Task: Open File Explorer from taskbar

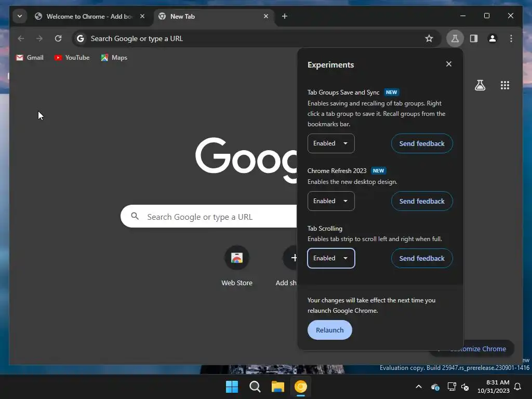Action: coord(277,387)
